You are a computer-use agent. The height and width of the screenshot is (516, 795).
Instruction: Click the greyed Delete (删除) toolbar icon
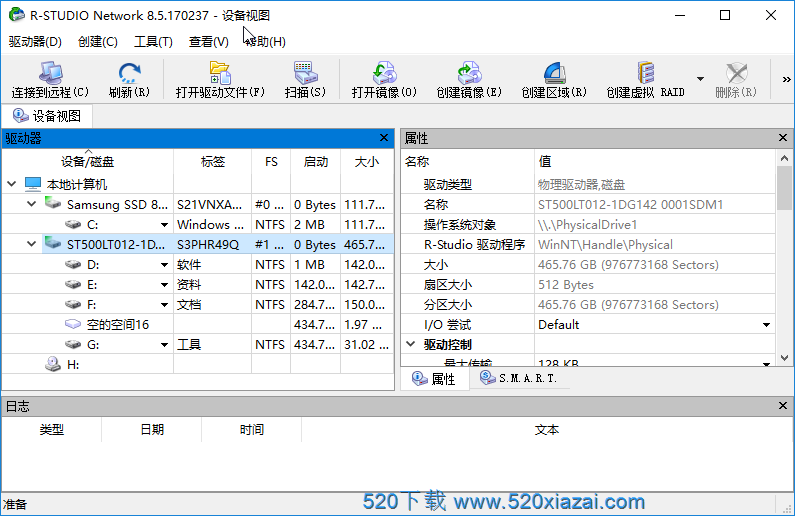[736, 73]
